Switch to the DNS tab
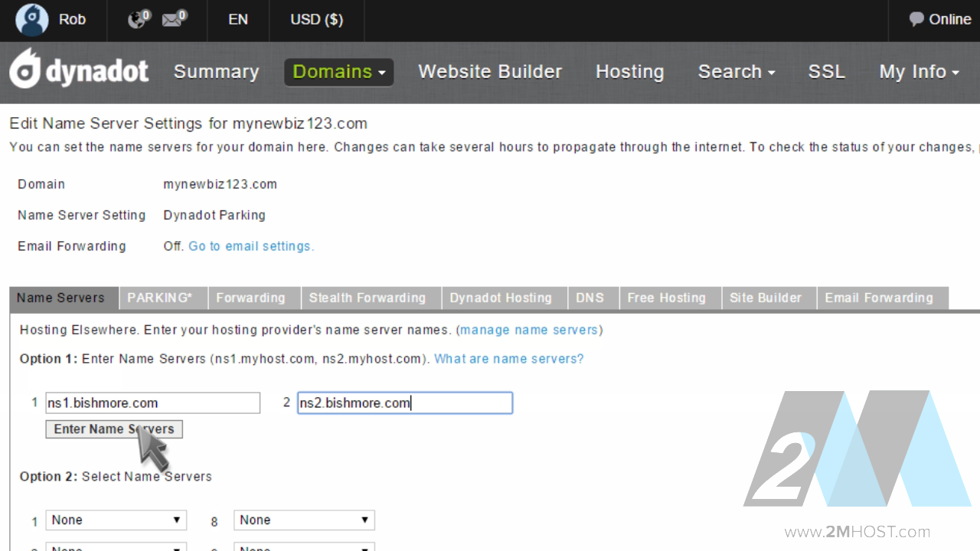The image size is (980, 551). click(x=593, y=298)
